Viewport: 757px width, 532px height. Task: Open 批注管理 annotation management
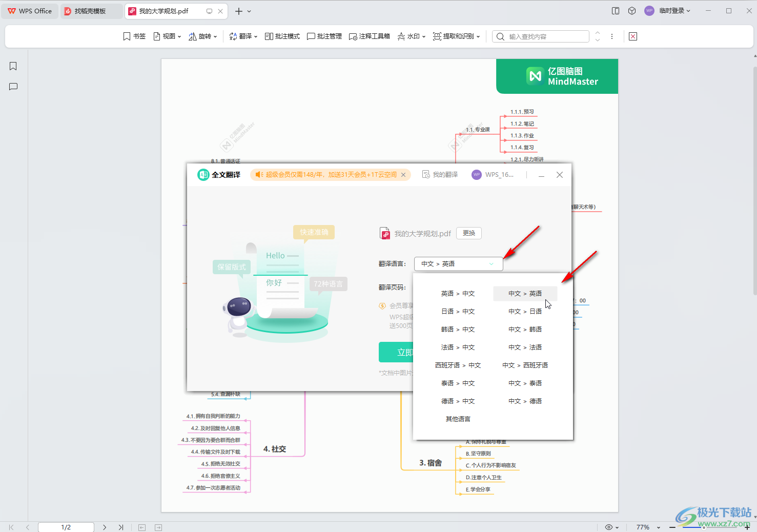(324, 36)
